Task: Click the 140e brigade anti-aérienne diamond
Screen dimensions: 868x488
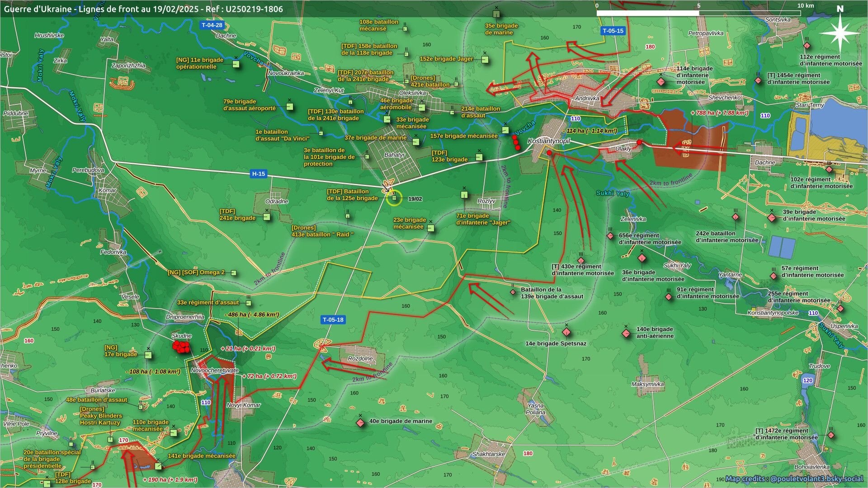Action: (x=626, y=333)
